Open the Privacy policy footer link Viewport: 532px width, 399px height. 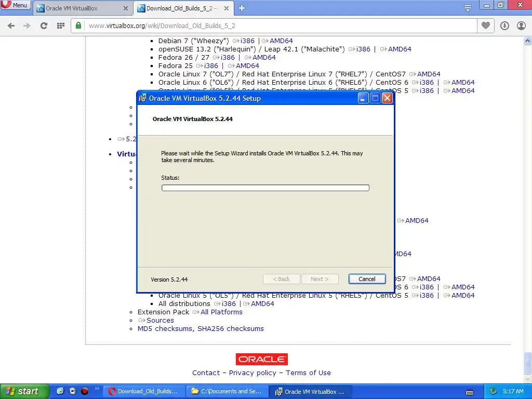pyautogui.click(x=252, y=373)
